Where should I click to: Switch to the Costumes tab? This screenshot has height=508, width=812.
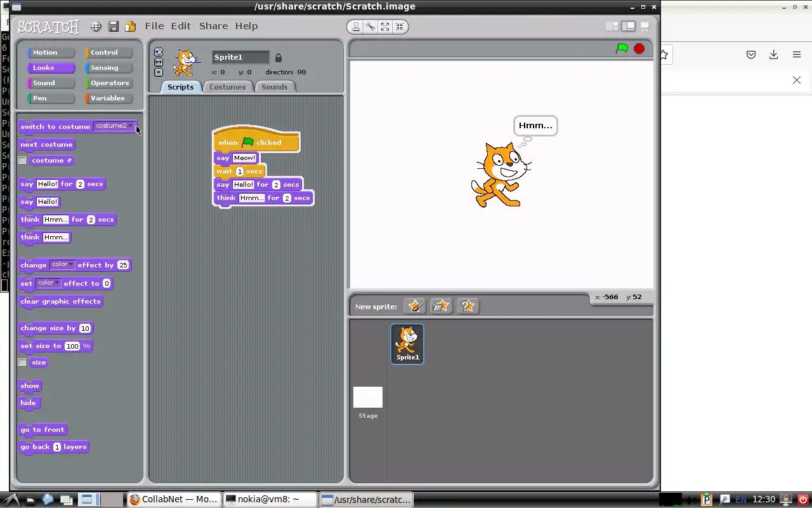[x=227, y=87]
